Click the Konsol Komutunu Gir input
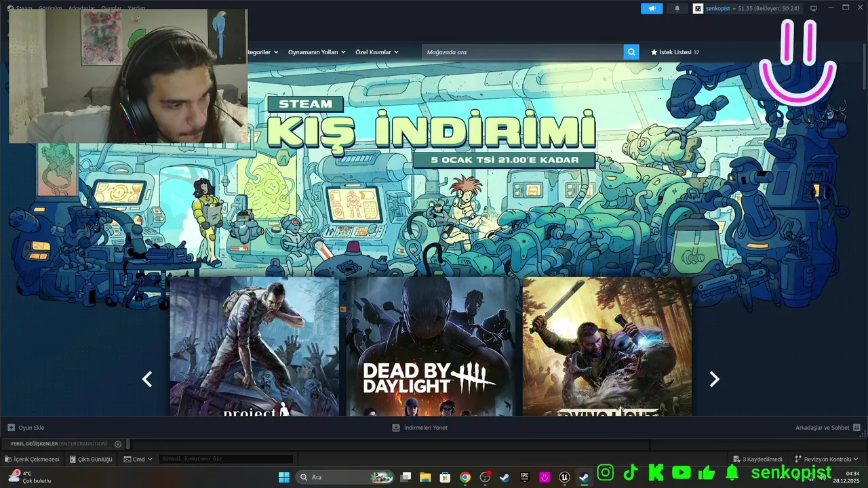868x488 pixels. [x=226, y=459]
